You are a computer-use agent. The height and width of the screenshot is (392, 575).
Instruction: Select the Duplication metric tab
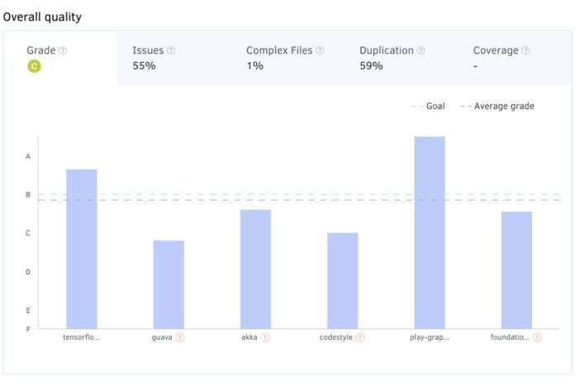(x=402, y=59)
